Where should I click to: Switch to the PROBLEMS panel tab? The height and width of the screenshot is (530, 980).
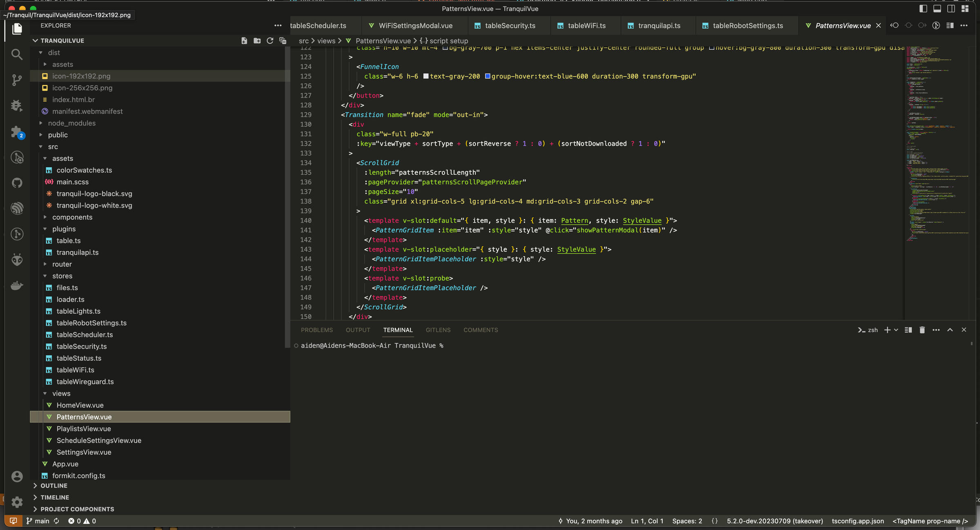point(316,330)
